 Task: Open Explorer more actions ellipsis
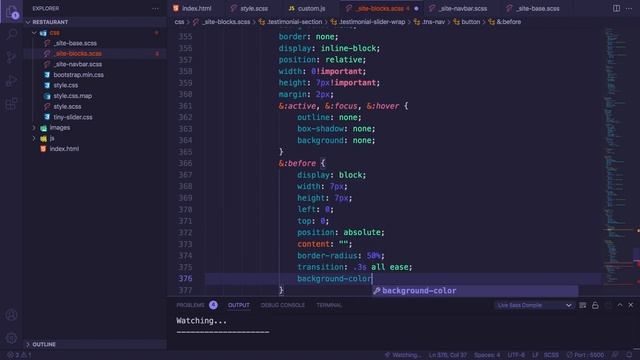click(x=155, y=9)
